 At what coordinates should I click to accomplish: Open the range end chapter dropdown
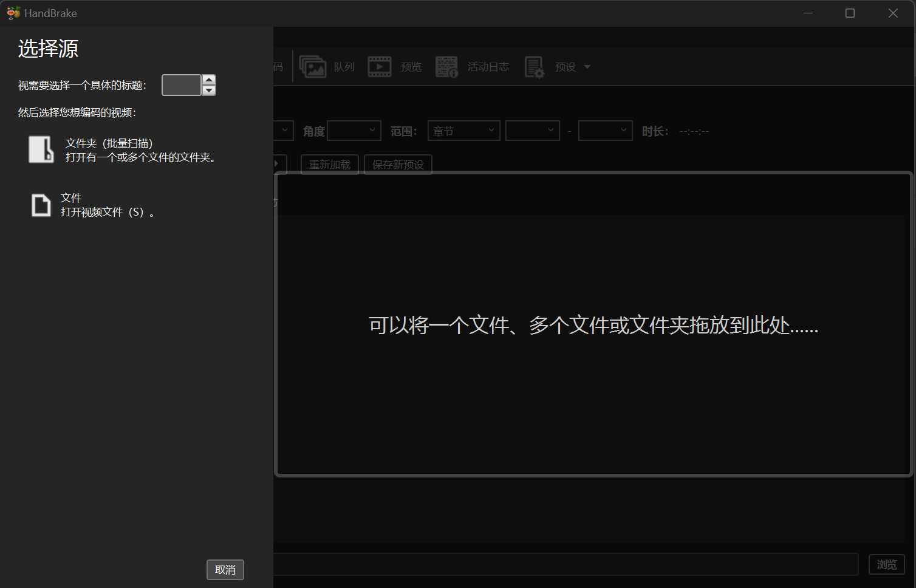(x=605, y=131)
